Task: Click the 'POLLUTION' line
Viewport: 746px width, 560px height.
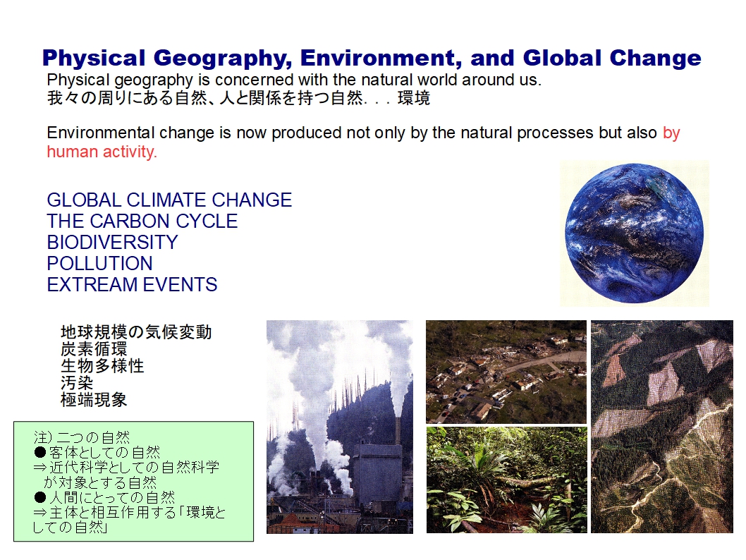Action: click(x=99, y=264)
